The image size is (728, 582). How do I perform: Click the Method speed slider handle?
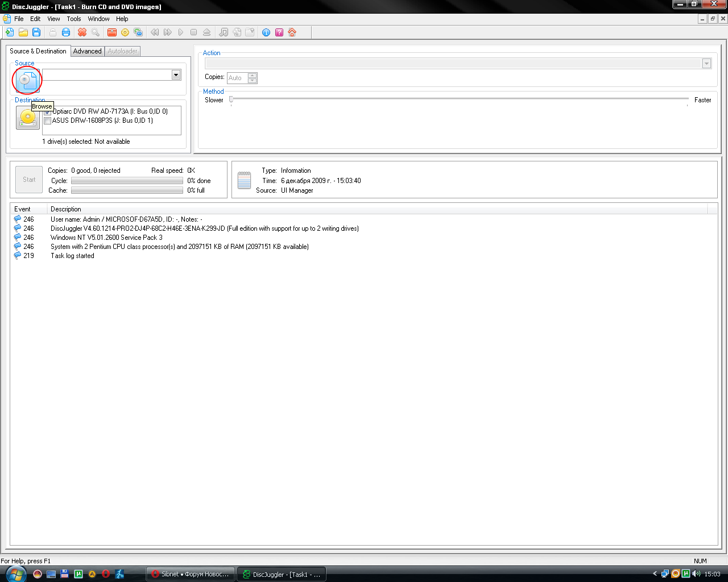(231, 99)
